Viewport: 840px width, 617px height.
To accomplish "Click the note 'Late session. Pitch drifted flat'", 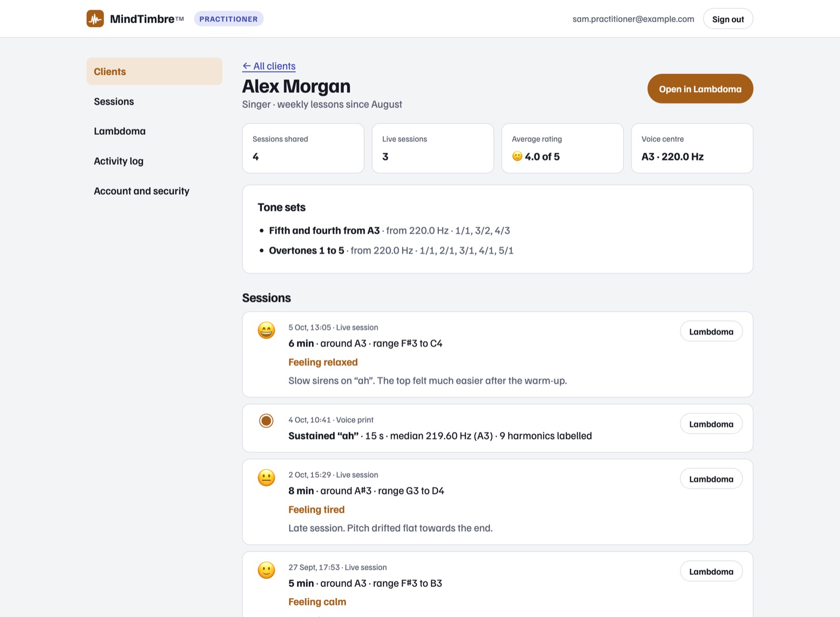I will [x=391, y=528].
